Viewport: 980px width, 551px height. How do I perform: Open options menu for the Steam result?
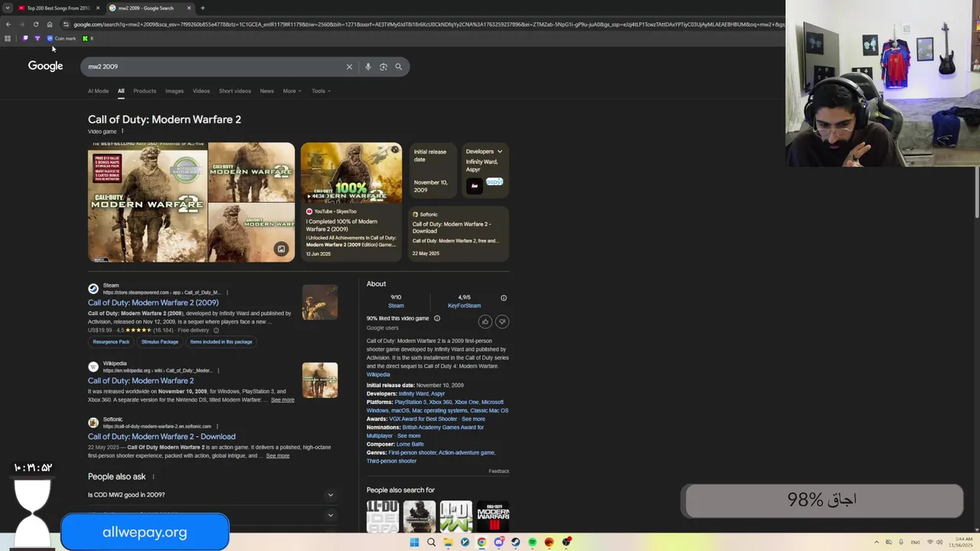tap(227, 292)
